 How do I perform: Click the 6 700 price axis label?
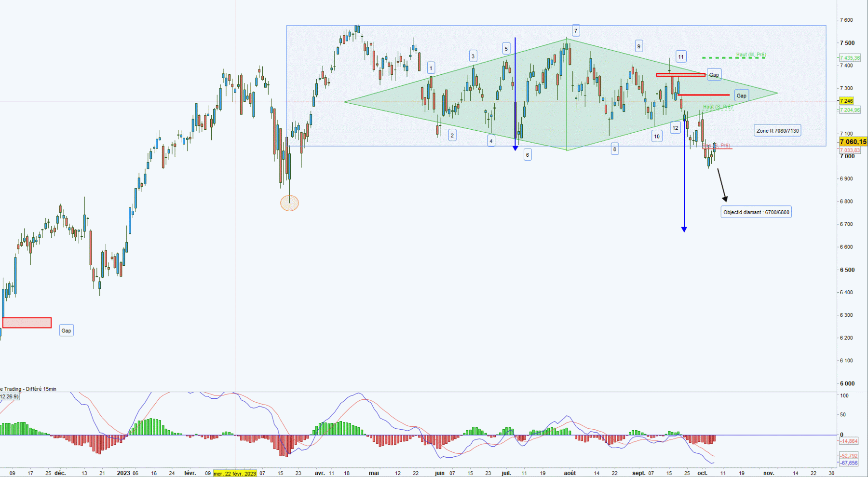pyautogui.click(x=846, y=224)
